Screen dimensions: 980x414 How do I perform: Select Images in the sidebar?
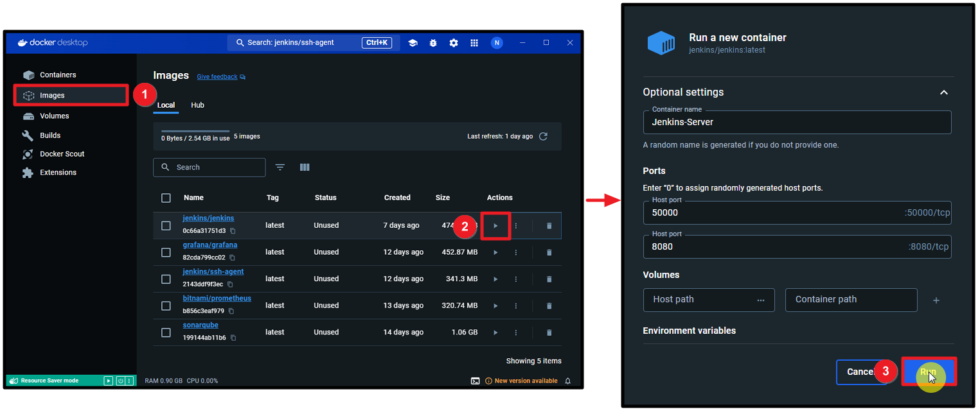pos(71,96)
